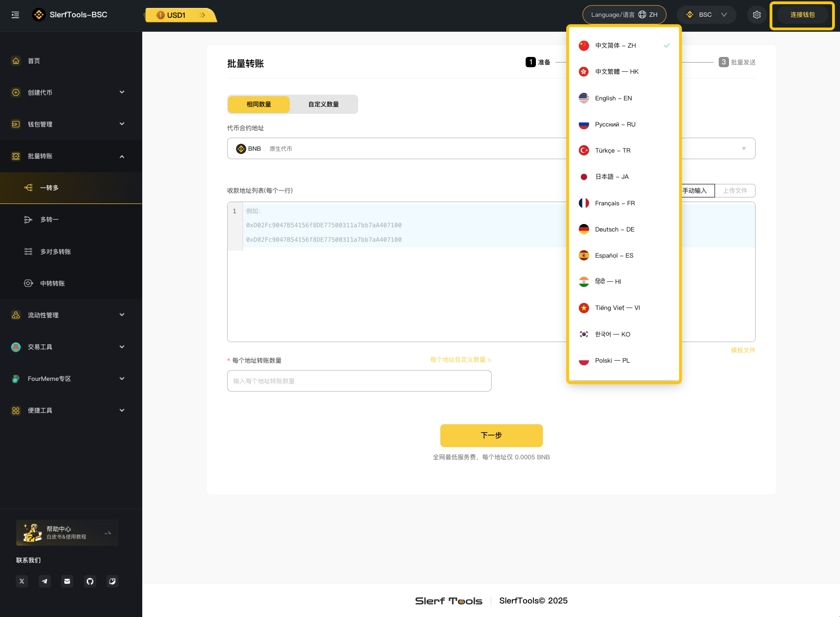Click the 每个地址转账数量 input field
The image size is (840, 617).
point(359,381)
